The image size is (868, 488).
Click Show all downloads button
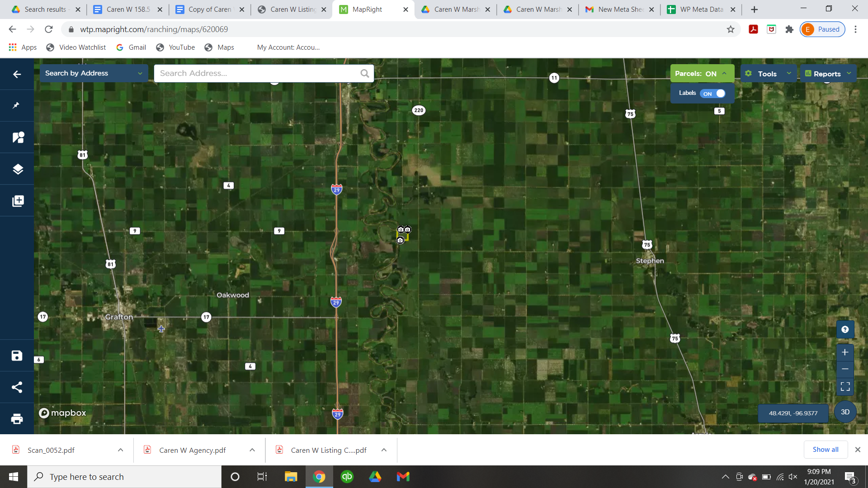coord(825,450)
